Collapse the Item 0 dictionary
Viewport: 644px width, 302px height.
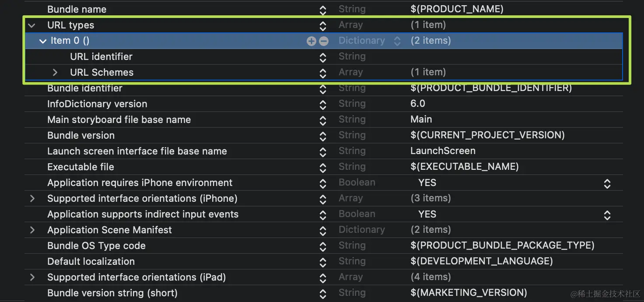[42, 41]
